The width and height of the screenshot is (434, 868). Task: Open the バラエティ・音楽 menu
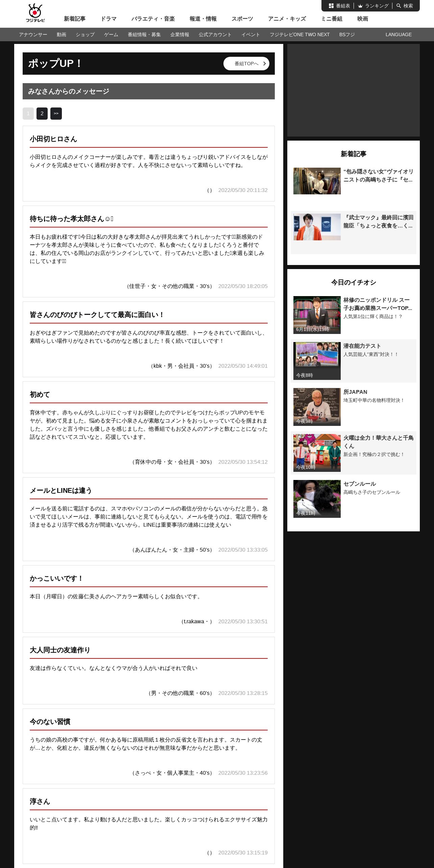tap(153, 19)
